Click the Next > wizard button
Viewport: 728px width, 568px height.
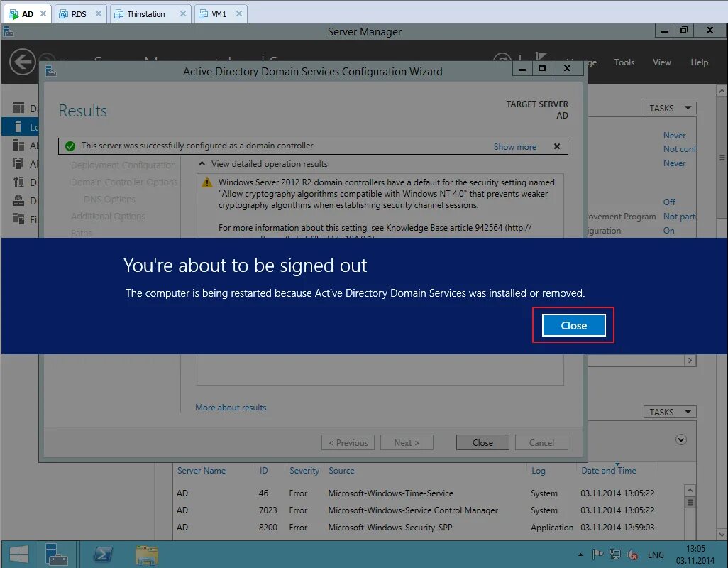click(x=407, y=442)
